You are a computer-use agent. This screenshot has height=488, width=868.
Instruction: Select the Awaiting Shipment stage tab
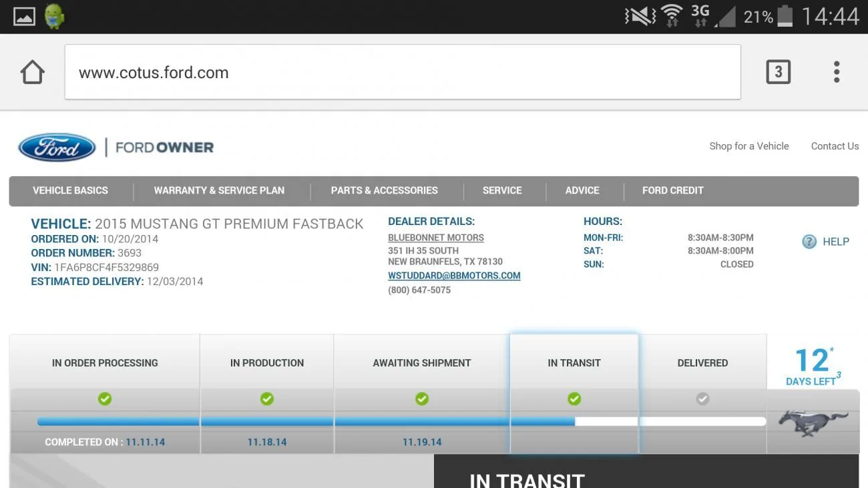pyautogui.click(x=422, y=362)
